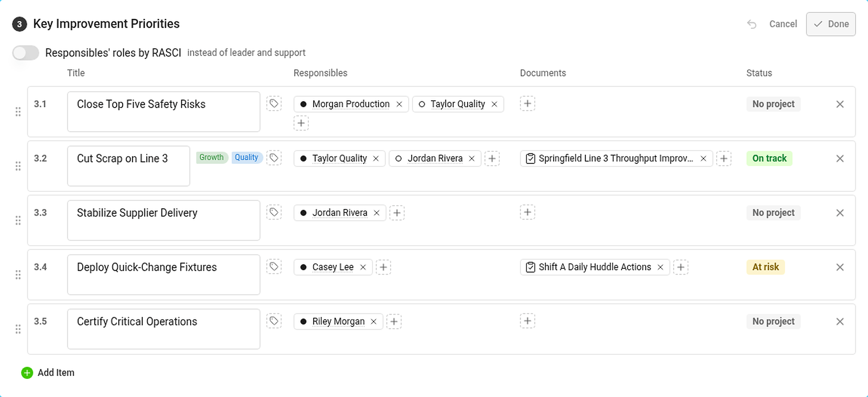Add responsible to Cut Scrap on Line 3
The height and width of the screenshot is (397, 868).
492,158
